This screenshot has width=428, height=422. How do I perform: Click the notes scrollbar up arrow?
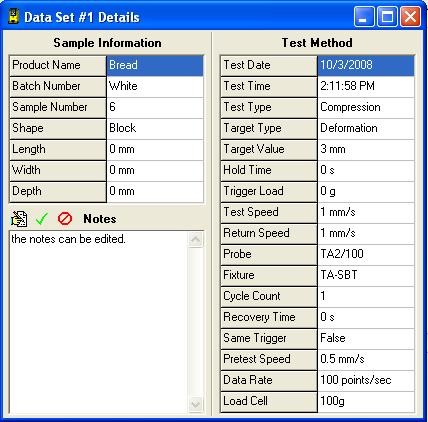[195, 239]
